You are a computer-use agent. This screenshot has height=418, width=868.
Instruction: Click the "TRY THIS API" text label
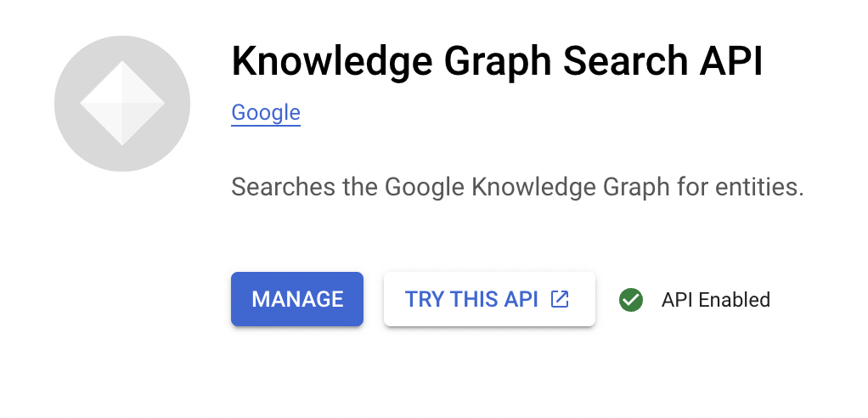coord(471,299)
